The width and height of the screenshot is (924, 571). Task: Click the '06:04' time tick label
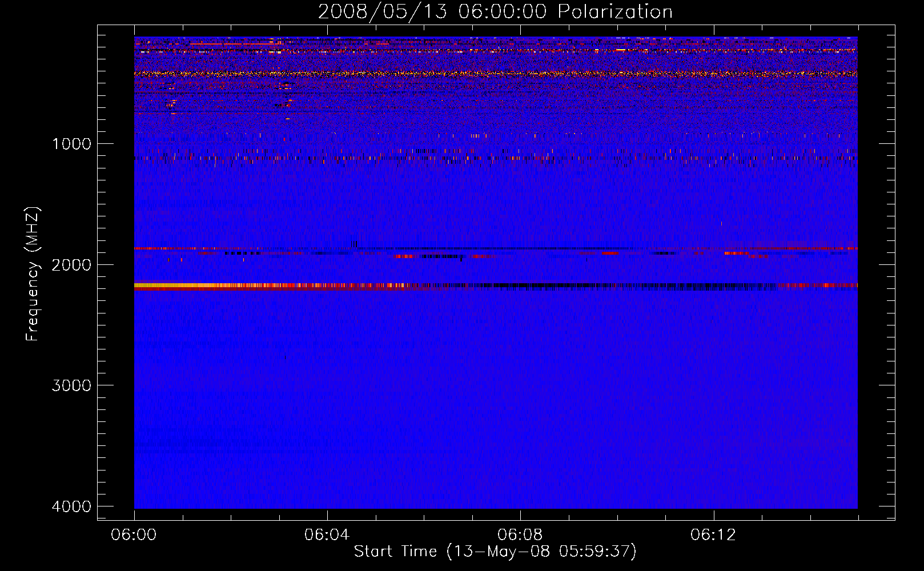tap(327, 535)
